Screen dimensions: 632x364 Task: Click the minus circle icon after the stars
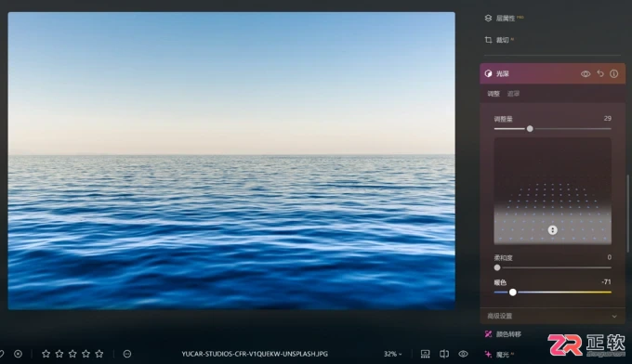tap(127, 354)
